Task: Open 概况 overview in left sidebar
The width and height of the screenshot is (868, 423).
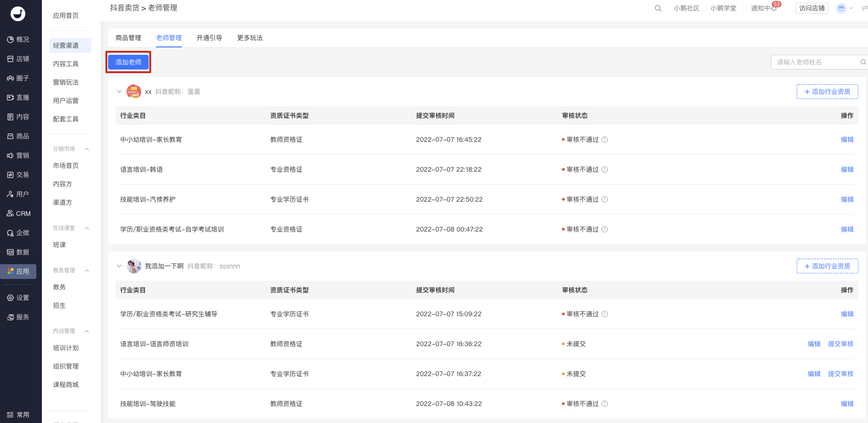Action: 18,40
